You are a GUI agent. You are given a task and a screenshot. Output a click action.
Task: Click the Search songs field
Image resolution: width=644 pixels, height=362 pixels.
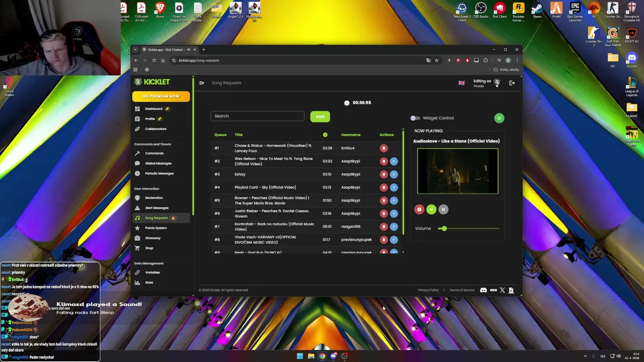click(257, 116)
